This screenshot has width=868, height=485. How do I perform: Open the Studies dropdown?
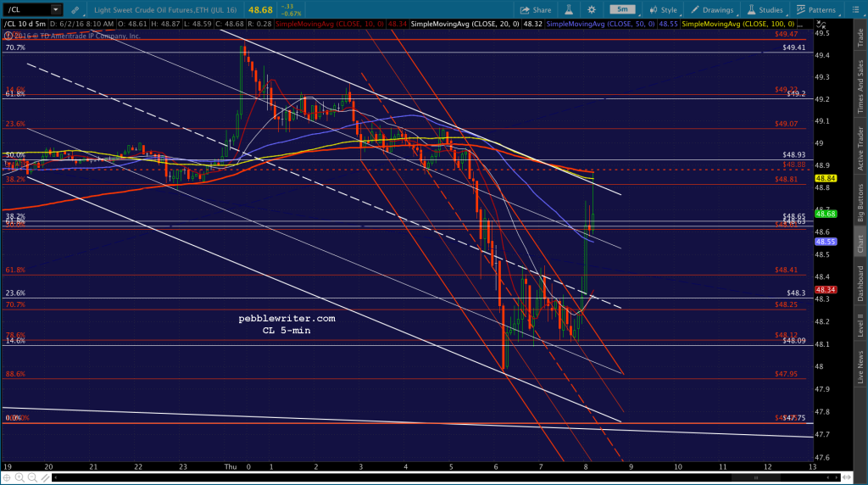click(765, 10)
